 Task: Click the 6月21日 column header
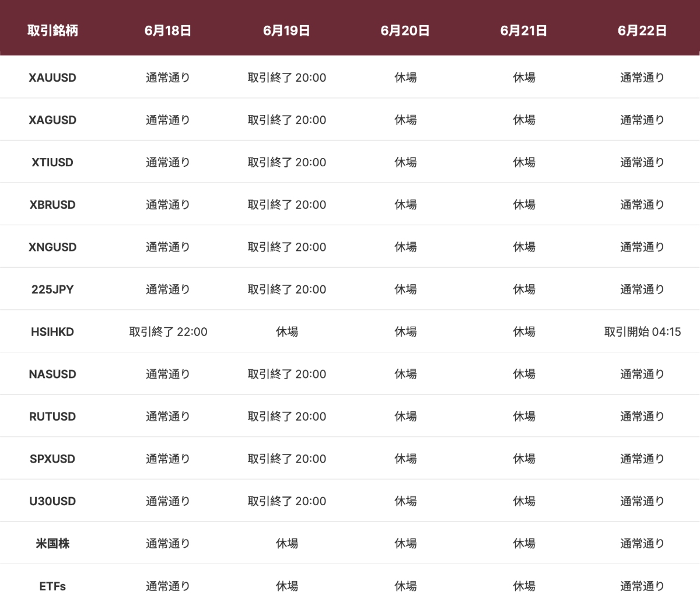pyautogui.click(x=524, y=31)
